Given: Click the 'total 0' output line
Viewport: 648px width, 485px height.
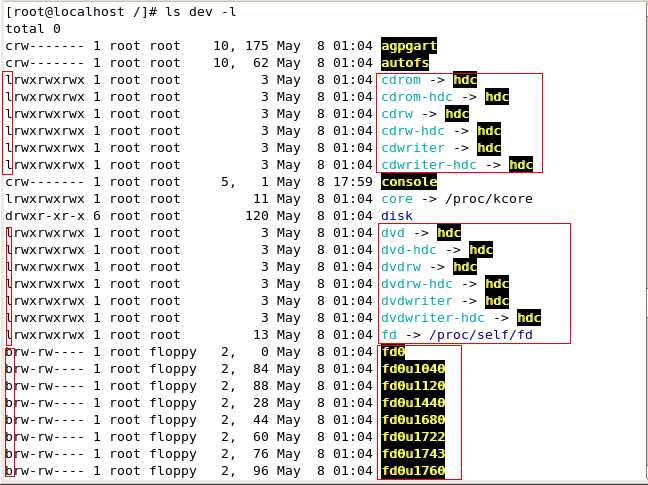Looking at the screenshot, I should (x=33, y=29).
